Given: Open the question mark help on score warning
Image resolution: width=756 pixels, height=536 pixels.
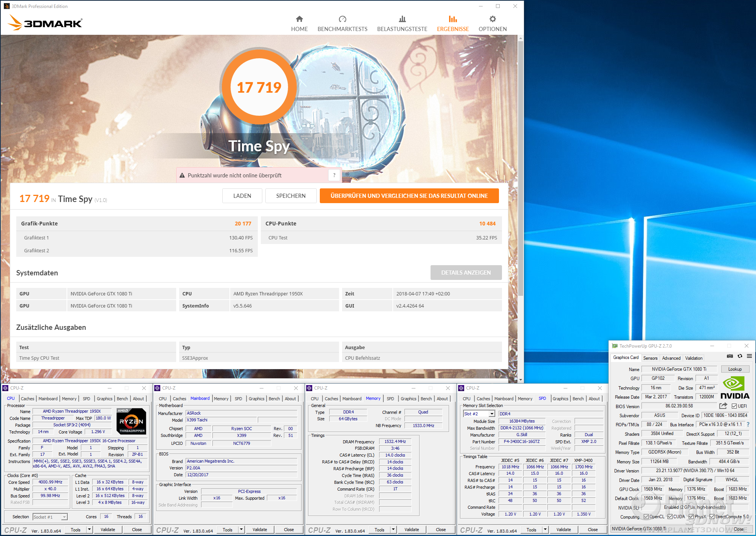Looking at the screenshot, I should [x=334, y=175].
